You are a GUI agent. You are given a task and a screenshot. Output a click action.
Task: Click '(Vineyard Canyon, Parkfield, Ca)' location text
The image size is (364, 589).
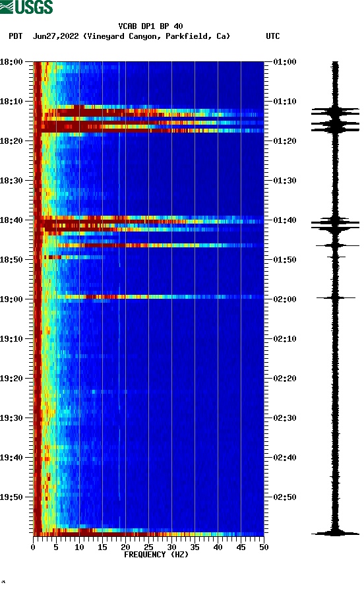[157, 36]
